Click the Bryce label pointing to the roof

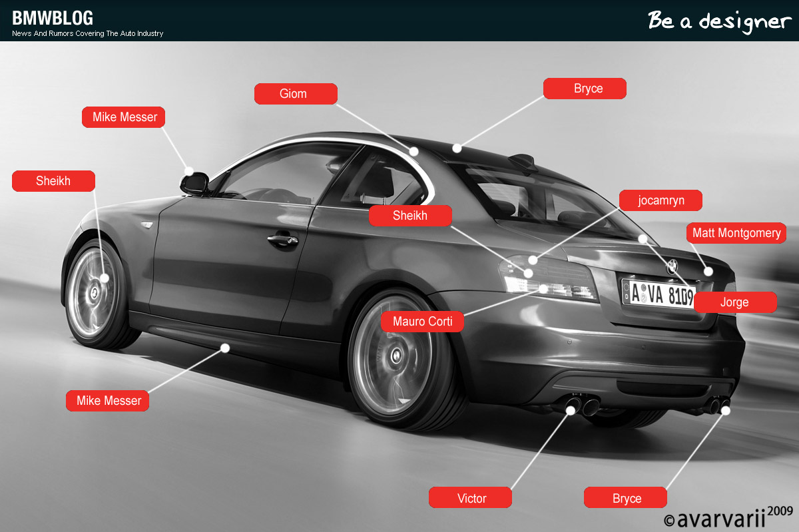point(585,89)
